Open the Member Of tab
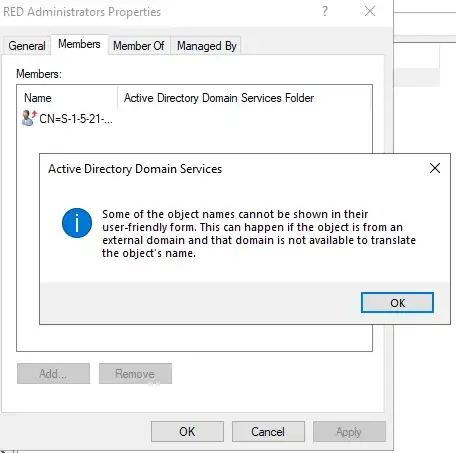The height and width of the screenshot is (453, 456). pyautogui.click(x=139, y=46)
